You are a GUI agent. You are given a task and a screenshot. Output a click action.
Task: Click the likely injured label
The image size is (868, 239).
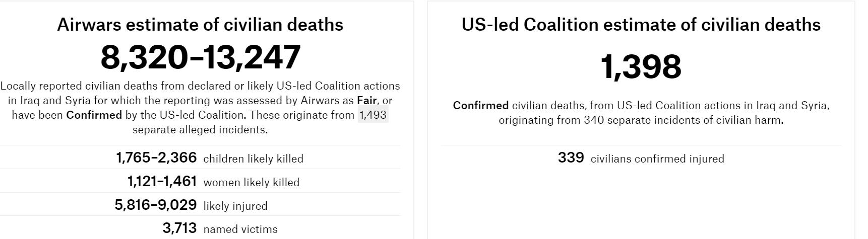tap(235, 206)
